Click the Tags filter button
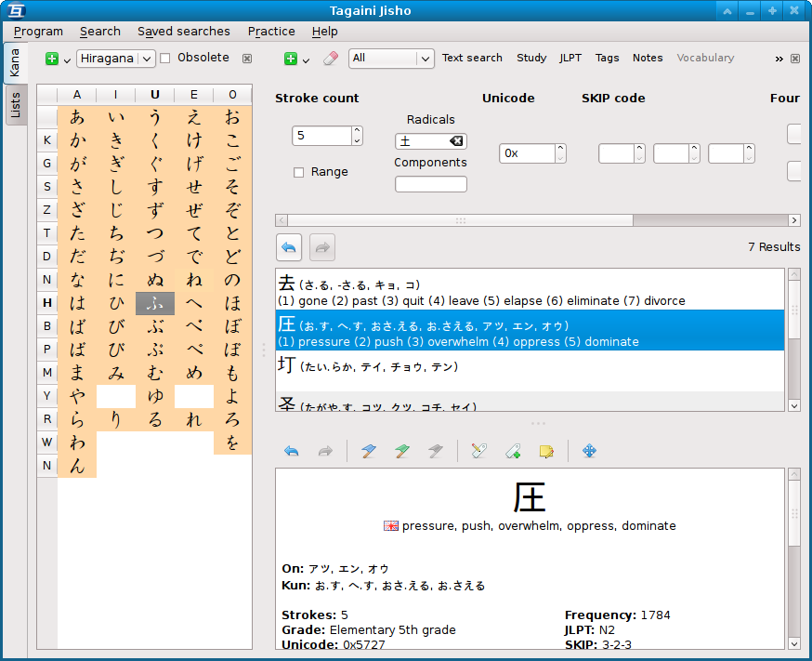Image resolution: width=812 pixels, height=661 pixels. 607,58
